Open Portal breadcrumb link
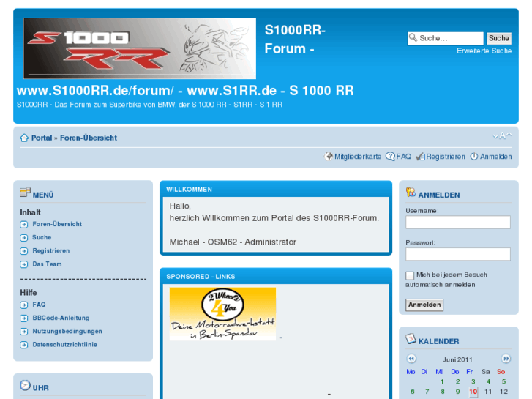The height and width of the screenshot is (399, 532). coord(42,138)
